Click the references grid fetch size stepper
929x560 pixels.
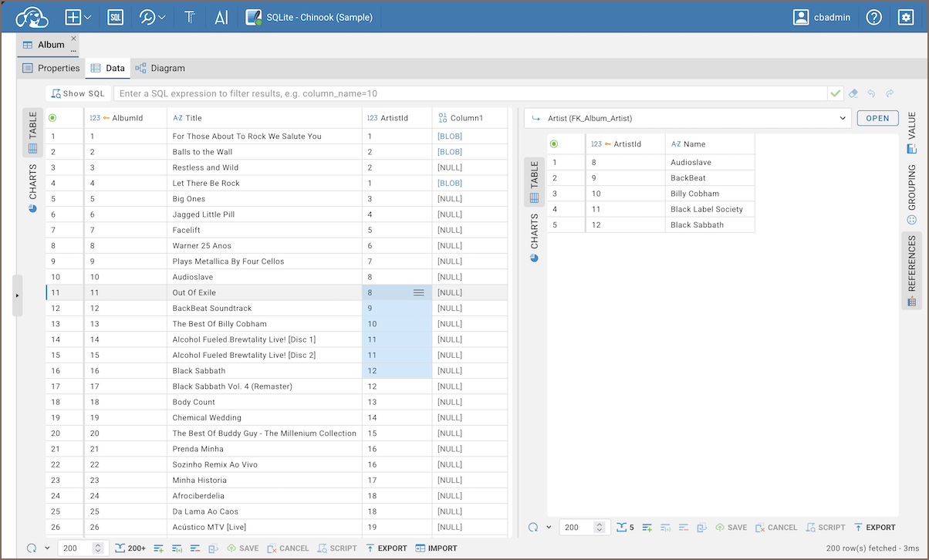click(x=600, y=528)
